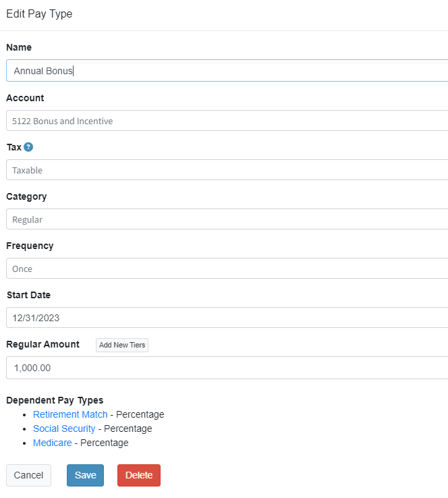Click the Account label
This screenshot has height=498, width=448.
(x=25, y=98)
